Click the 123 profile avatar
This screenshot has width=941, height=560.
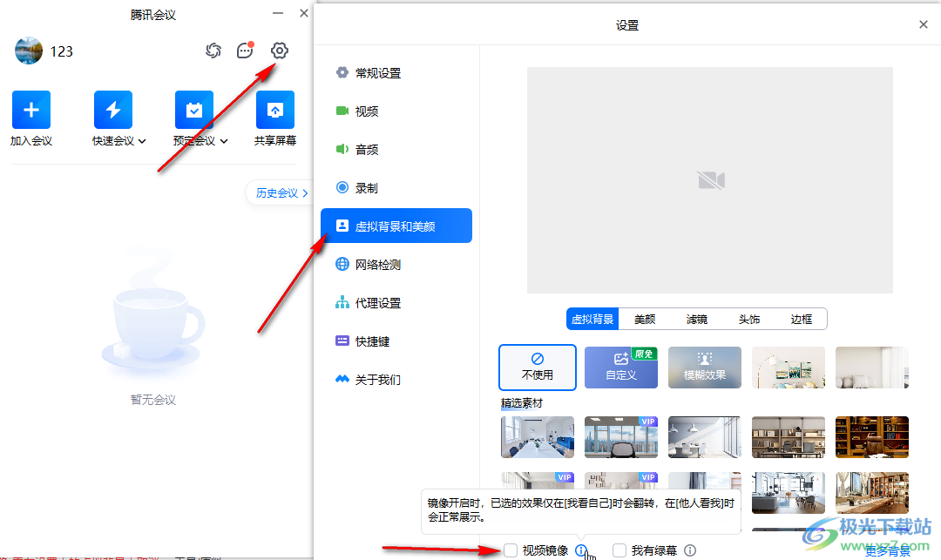29,51
